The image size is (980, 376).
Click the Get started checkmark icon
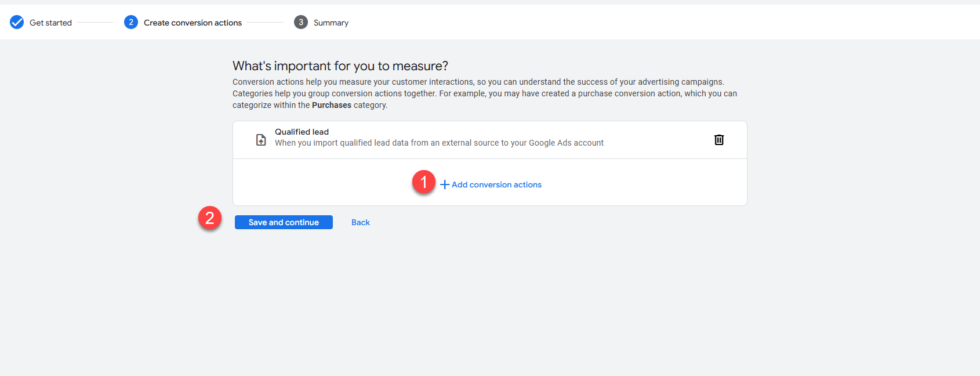(x=17, y=23)
